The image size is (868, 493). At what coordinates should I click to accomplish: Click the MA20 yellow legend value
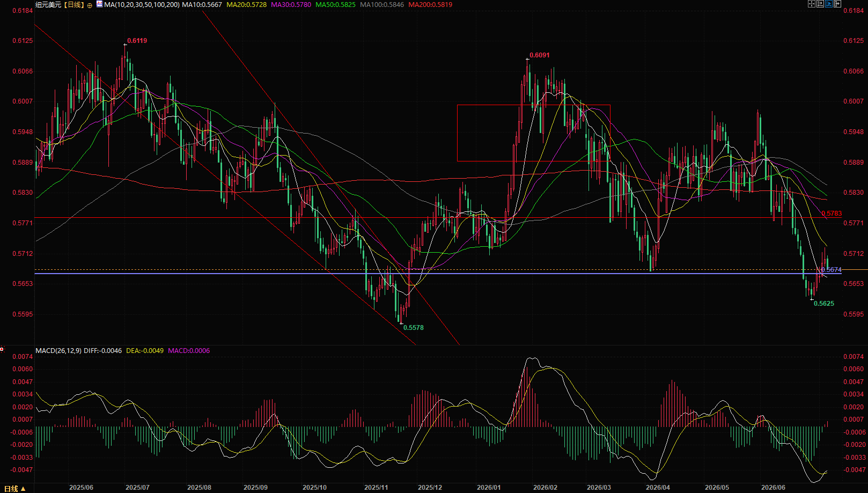pyautogui.click(x=246, y=5)
